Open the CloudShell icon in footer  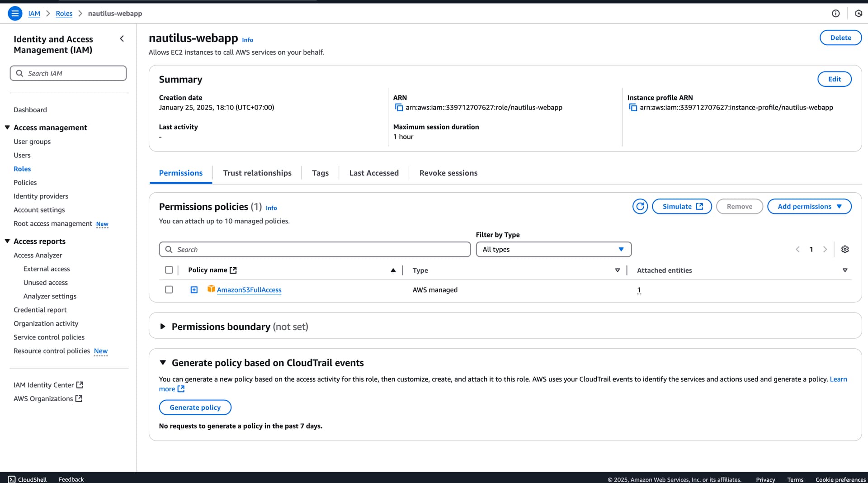point(12,479)
